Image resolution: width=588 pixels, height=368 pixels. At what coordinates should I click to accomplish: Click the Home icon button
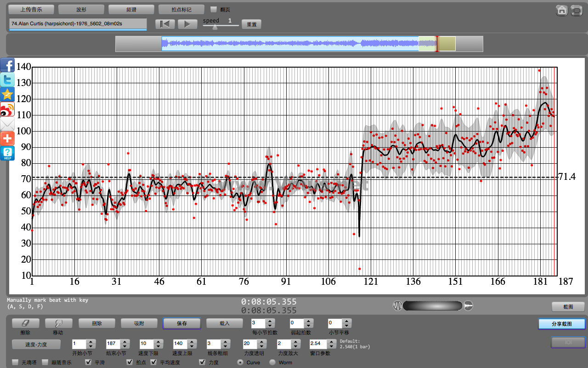(x=561, y=11)
